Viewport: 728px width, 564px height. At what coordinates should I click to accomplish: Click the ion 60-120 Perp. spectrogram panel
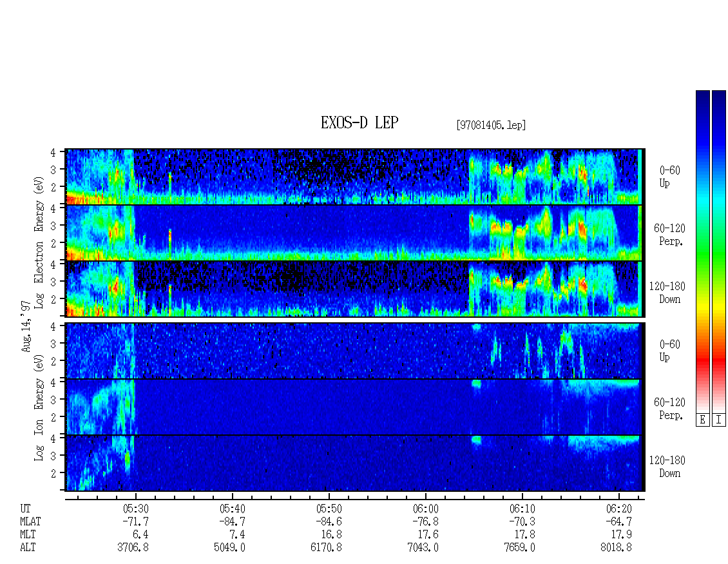pyautogui.click(x=355, y=407)
